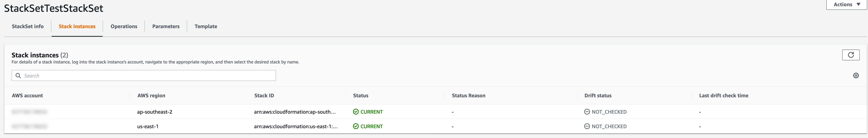Select the Stack instances tab
The width and height of the screenshot is (868, 138).
(77, 26)
